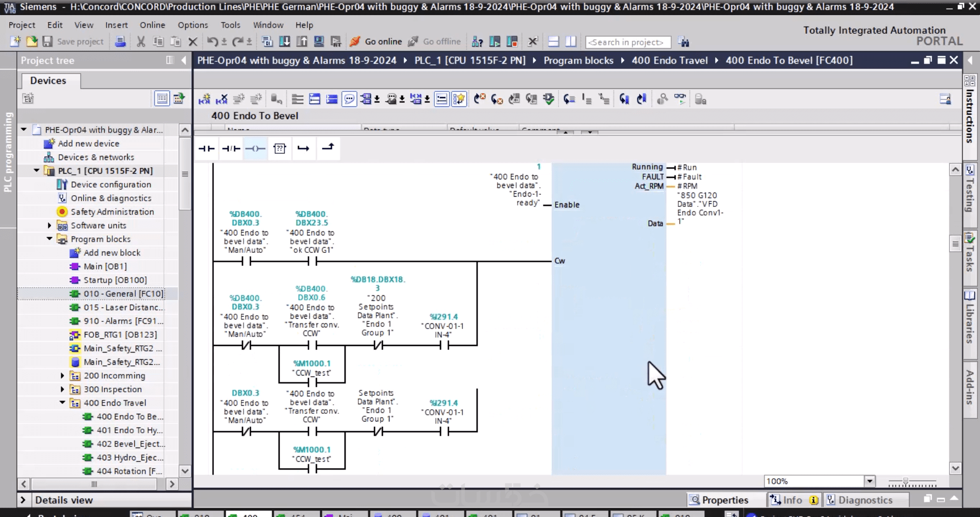This screenshot has height=517, width=980.
Task: Click Go offline button
Action: click(x=435, y=42)
